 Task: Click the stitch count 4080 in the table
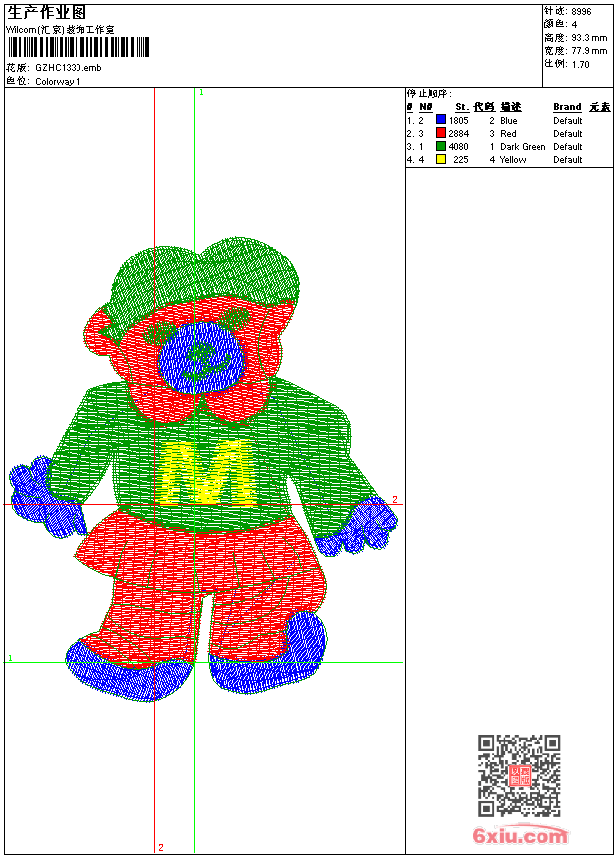point(458,147)
